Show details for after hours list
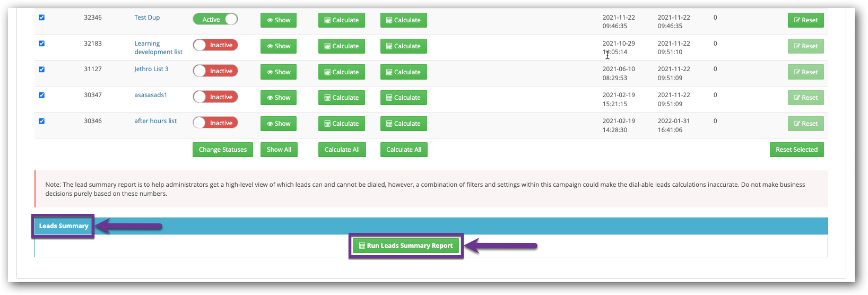868x295 pixels. (x=279, y=124)
